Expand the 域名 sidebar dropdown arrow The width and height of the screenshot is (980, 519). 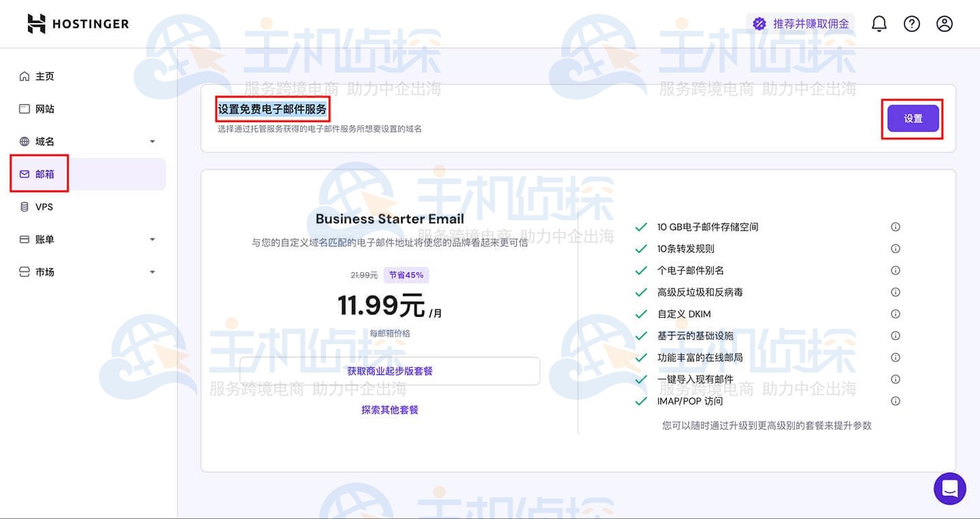(x=152, y=141)
